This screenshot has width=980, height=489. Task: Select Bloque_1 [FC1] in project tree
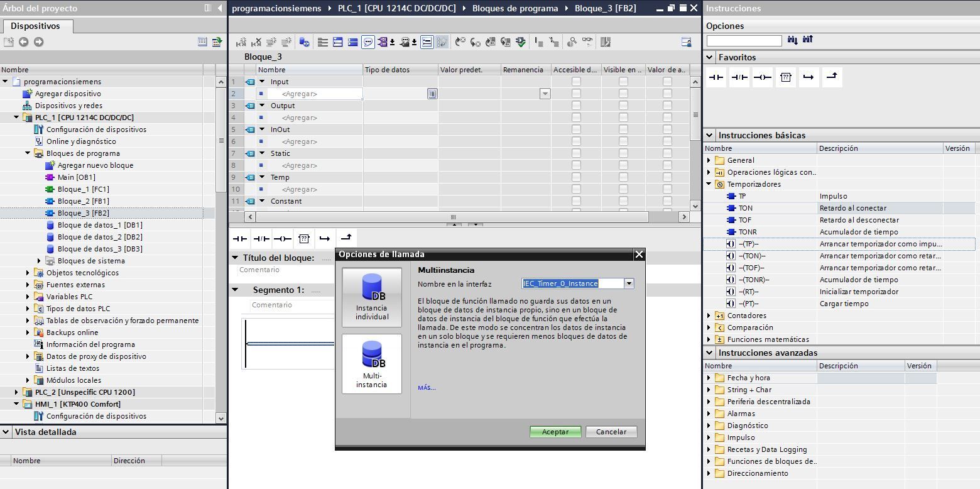84,189
